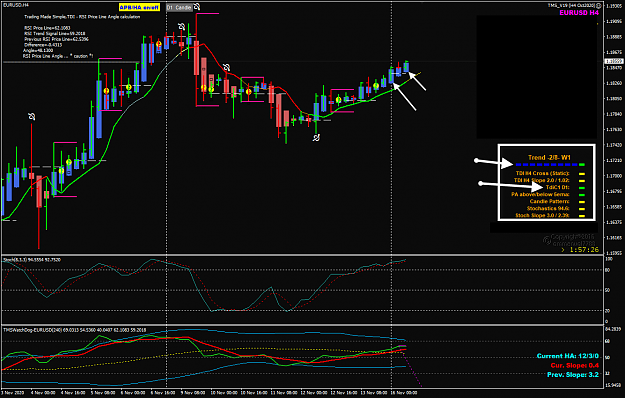Click the Stoch Slope 3.0 / 2.39 label
Image resolution: width=625 pixels, height=398 pixels.
(542, 216)
